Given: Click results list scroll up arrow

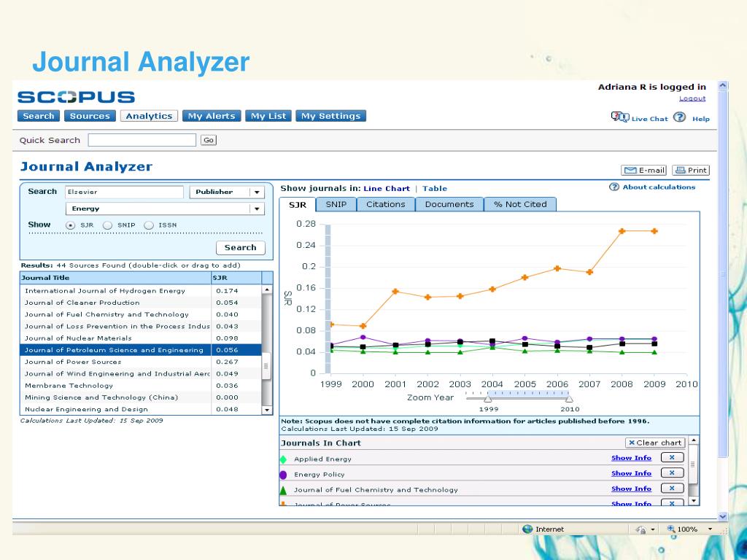Looking at the screenshot, I should (267, 289).
